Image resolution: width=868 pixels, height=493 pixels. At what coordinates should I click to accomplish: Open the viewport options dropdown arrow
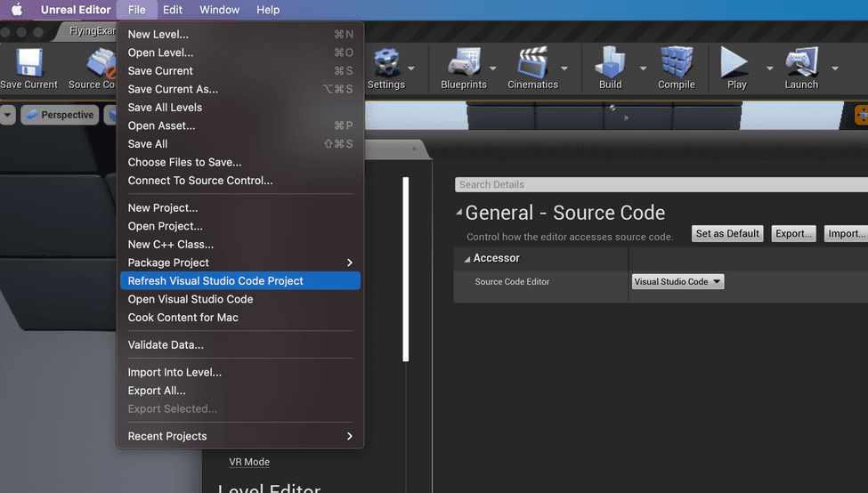(7, 115)
